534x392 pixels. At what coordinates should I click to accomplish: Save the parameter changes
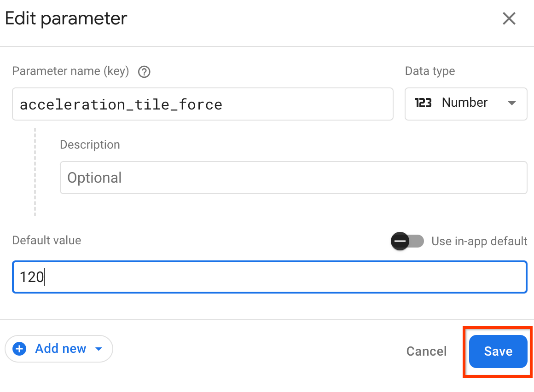pyautogui.click(x=498, y=351)
